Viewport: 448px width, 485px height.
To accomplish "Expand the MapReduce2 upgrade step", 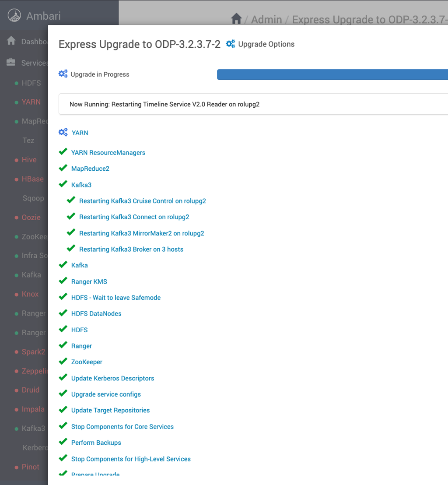I will tap(90, 169).
